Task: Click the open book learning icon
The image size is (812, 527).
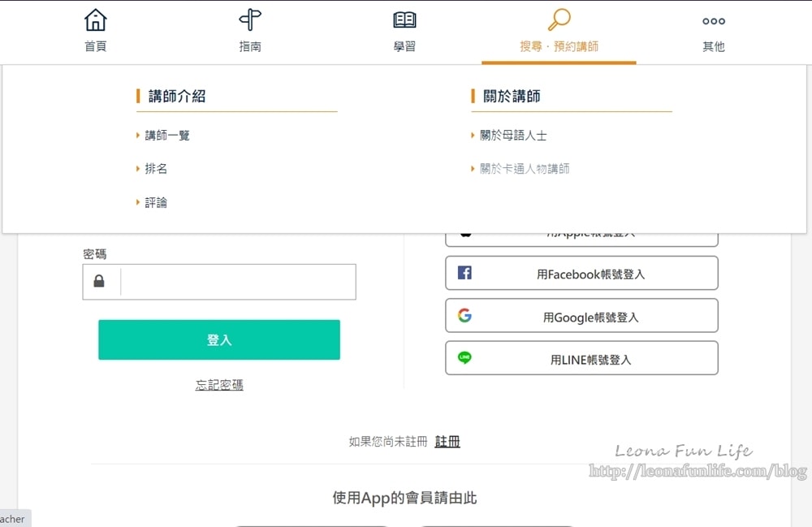Action: pyautogui.click(x=404, y=20)
